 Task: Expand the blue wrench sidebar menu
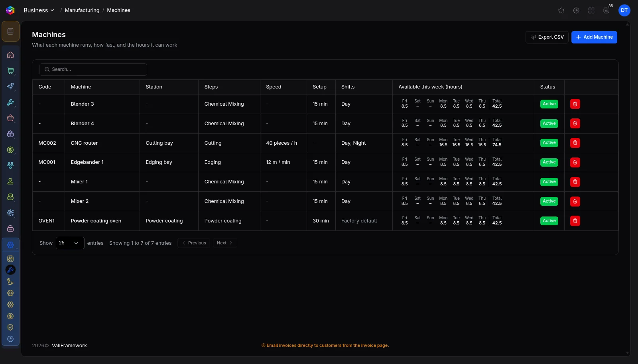pyautogui.click(x=10, y=102)
